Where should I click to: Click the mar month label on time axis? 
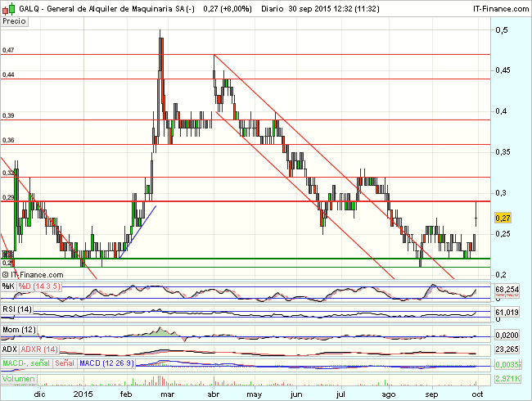[x=167, y=394]
